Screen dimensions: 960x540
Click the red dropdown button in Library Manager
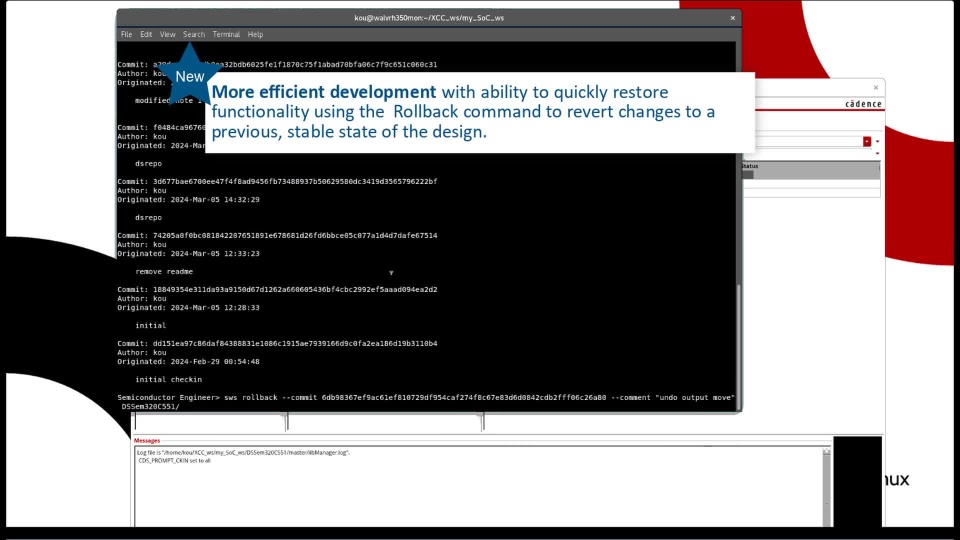tap(867, 141)
